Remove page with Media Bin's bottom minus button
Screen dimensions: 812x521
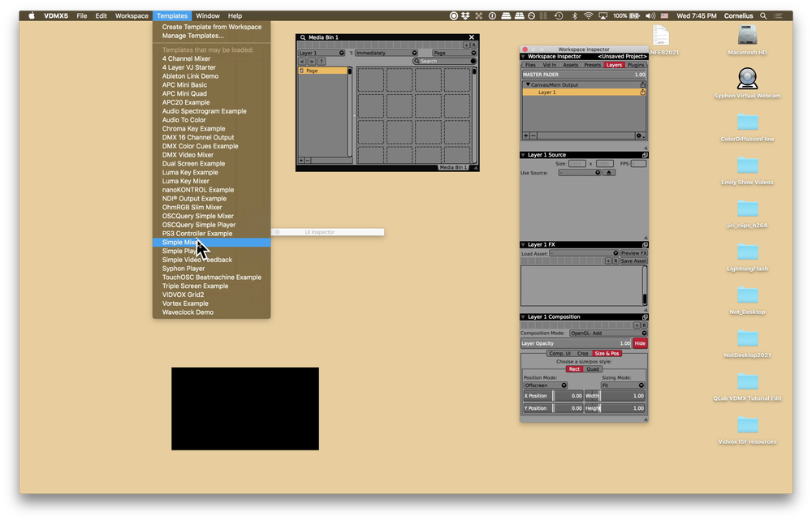click(x=308, y=161)
